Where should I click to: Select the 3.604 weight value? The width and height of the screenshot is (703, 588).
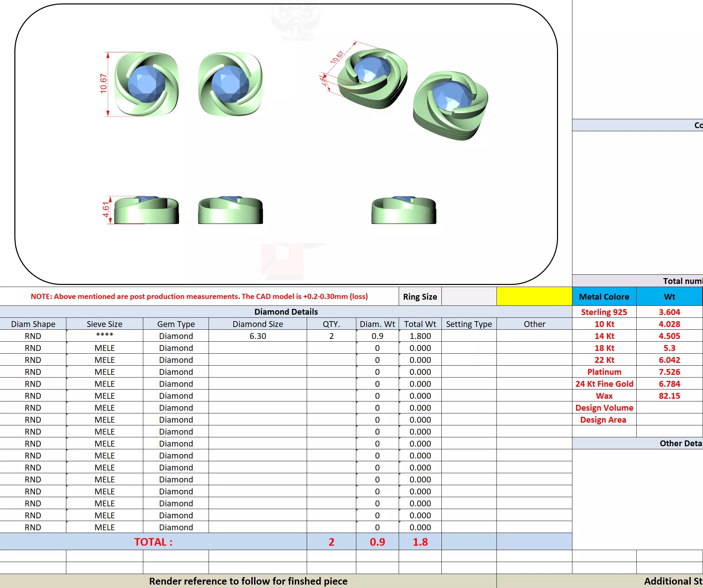pos(669,312)
